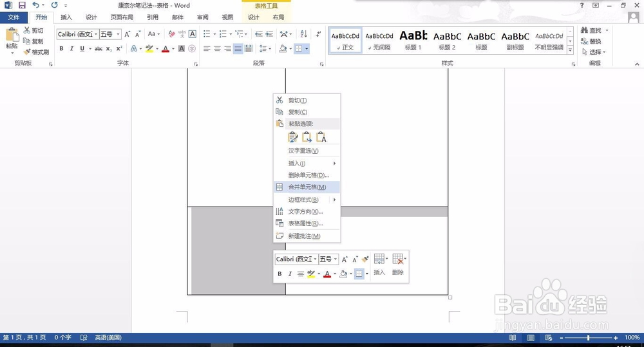The width and height of the screenshot is (644, 347).
Task: Decrease paragraph indent
Action: 259,34
